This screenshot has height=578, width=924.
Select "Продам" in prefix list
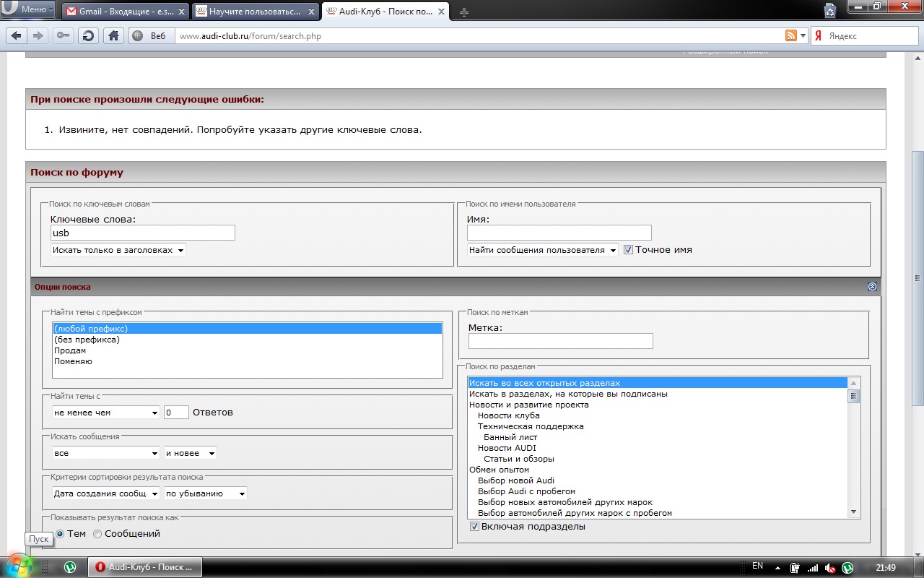(70, 350)
